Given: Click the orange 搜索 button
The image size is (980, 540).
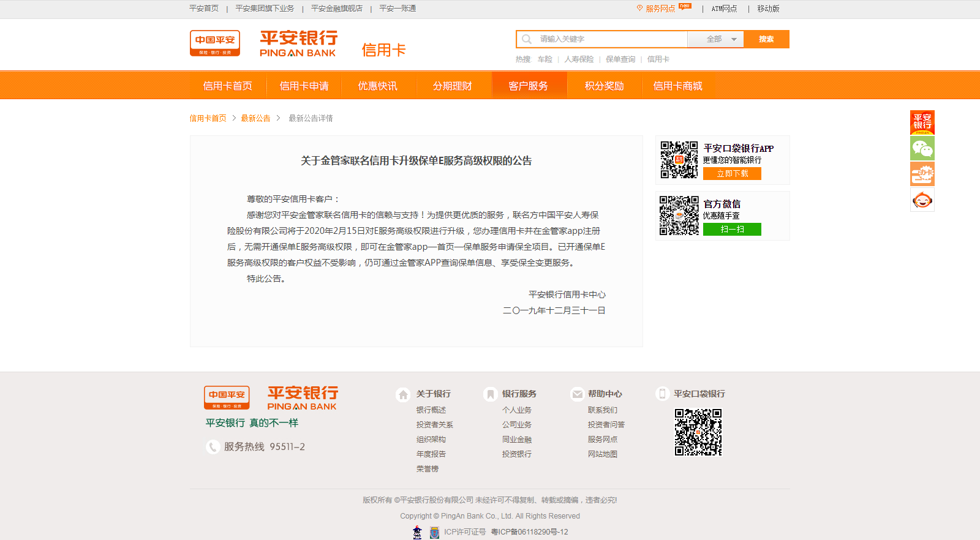Looking at the screenshot, I should tap(766, 39).
